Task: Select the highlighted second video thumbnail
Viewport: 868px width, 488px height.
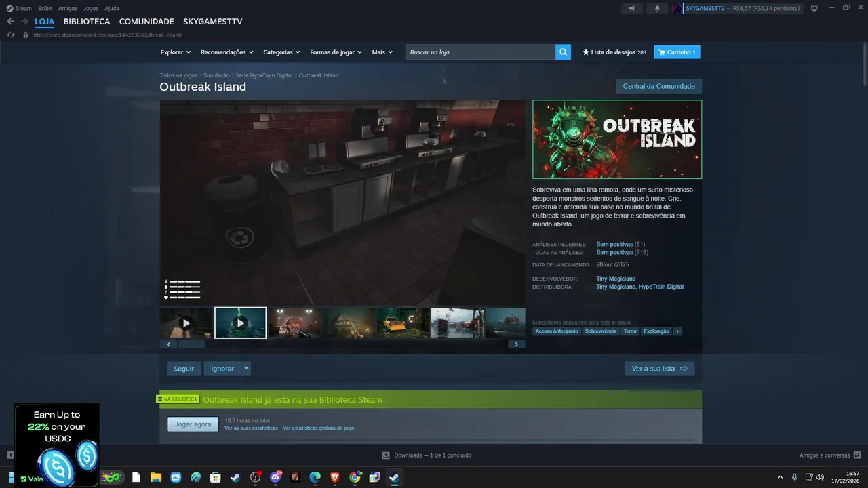Action: click(240, 323)
